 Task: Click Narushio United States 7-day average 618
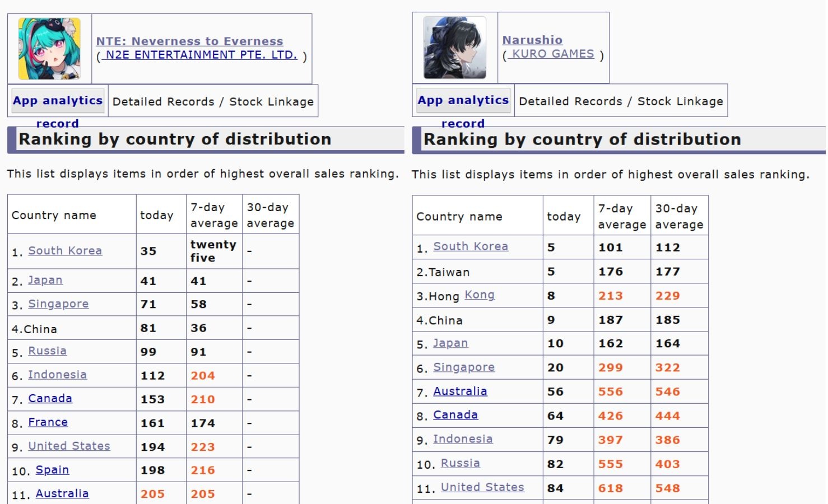611,488
